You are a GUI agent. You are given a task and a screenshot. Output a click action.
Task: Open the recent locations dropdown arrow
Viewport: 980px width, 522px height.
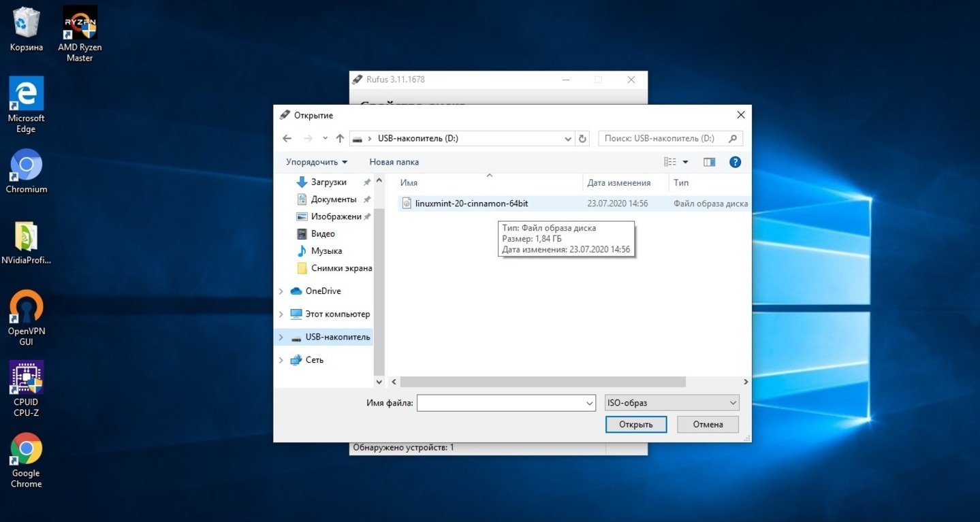(325, 138)
